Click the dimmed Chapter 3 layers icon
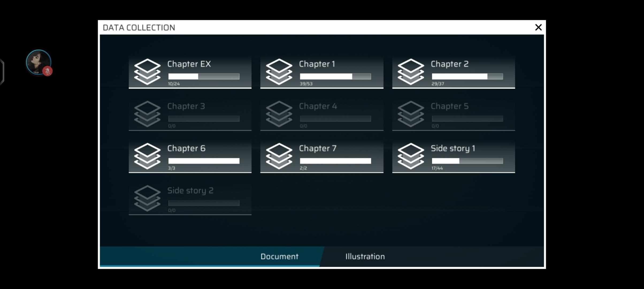This screenshot has height=289, width=644. click(x=147, y=114)
